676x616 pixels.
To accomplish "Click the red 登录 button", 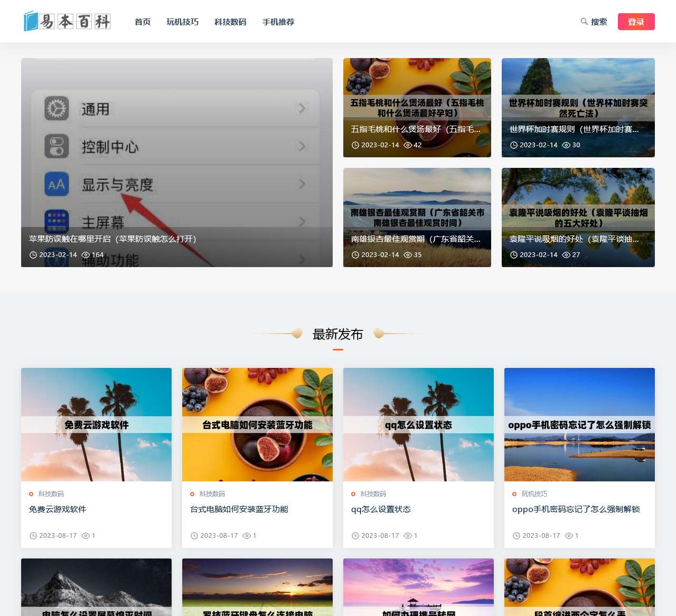I will (x=636, y=22).
